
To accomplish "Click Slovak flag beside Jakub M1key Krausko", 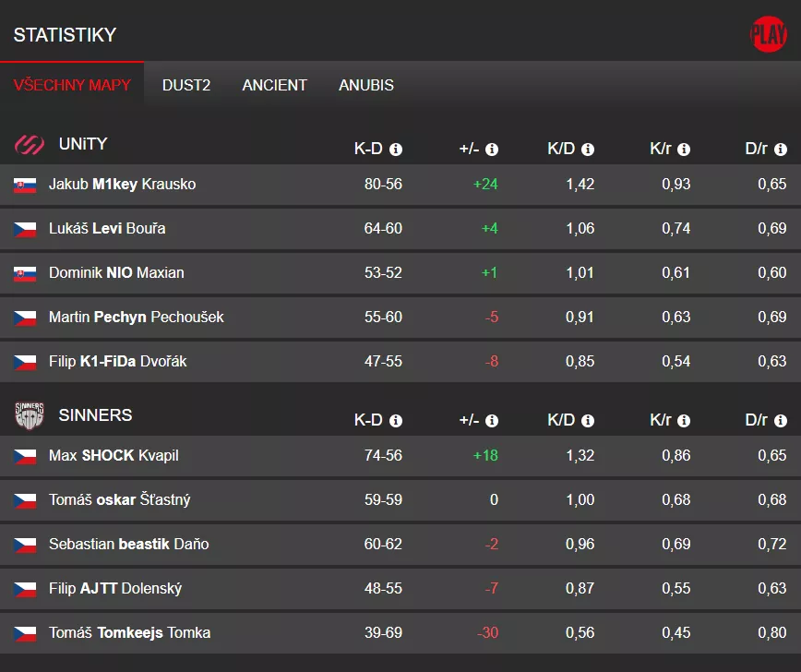I will pyautogui.click(x=25, y=185).
